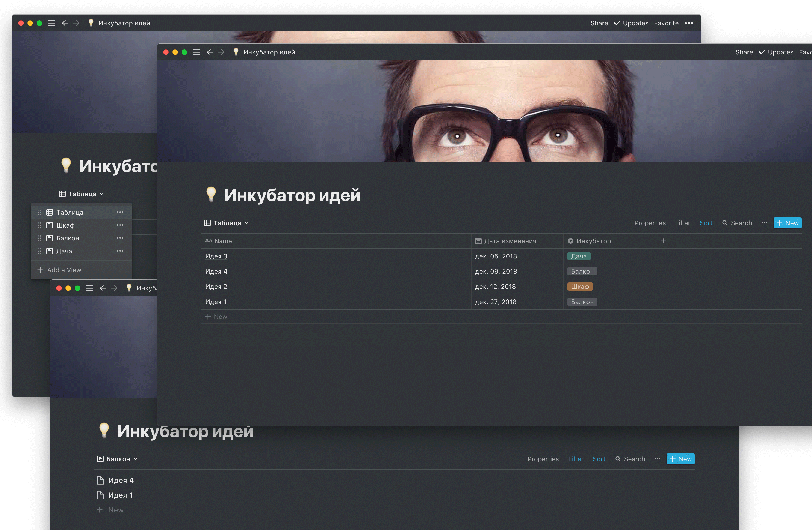
Task: Open the options dots for the Шкаф view
Action: 120,225
